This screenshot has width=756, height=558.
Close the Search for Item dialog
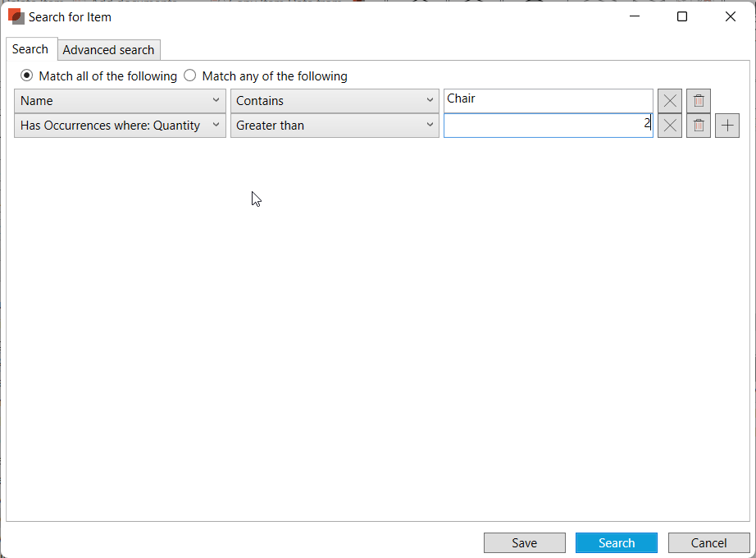730,16
